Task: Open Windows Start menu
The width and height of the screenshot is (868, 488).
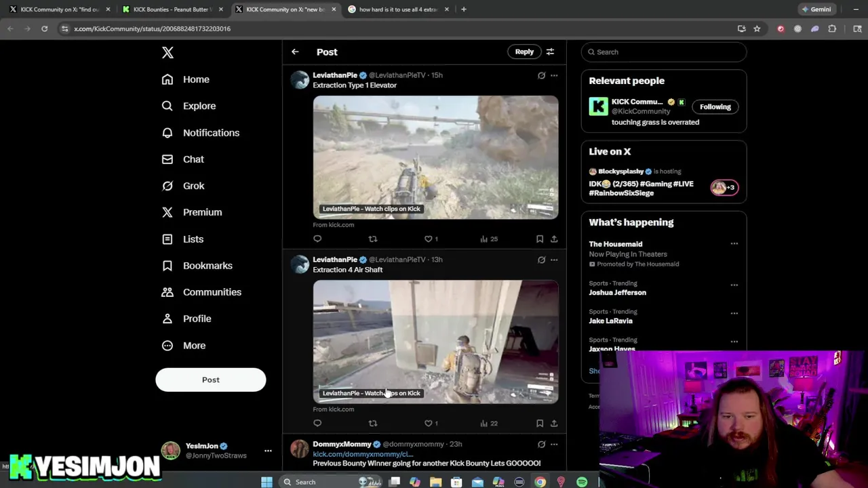Action: click(267, 482)
